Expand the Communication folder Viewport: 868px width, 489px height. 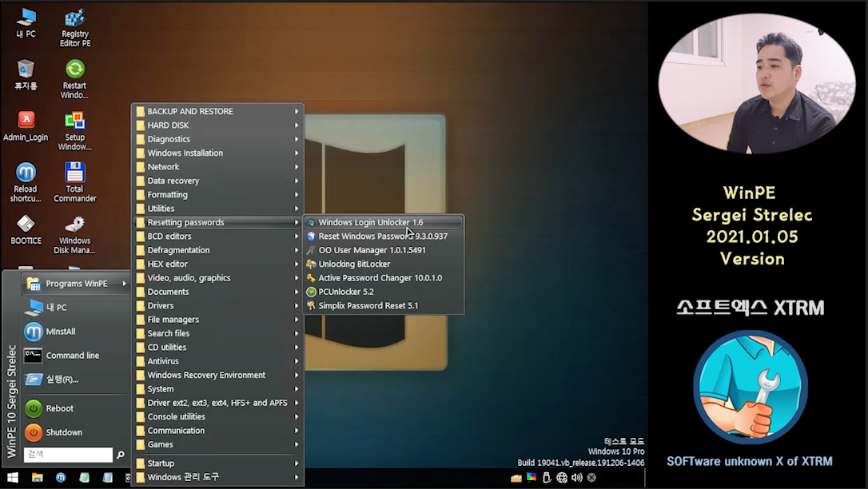[x=217, y=431]
